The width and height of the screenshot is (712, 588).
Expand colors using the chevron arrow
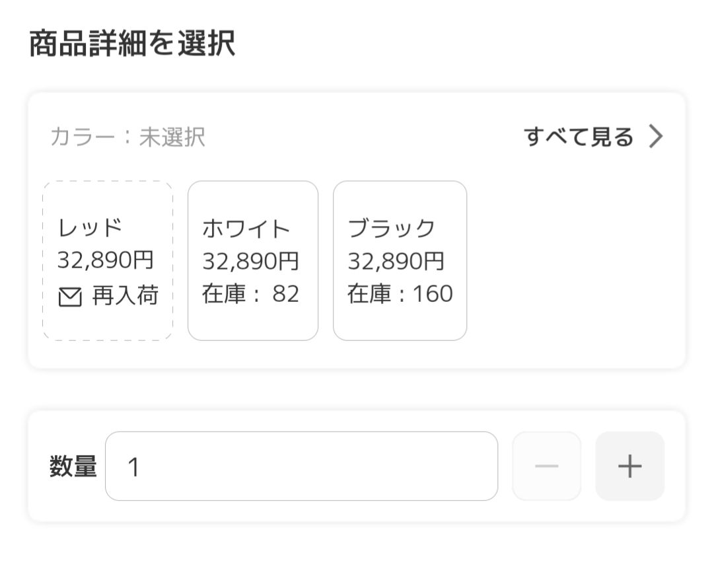coord(655,137)
